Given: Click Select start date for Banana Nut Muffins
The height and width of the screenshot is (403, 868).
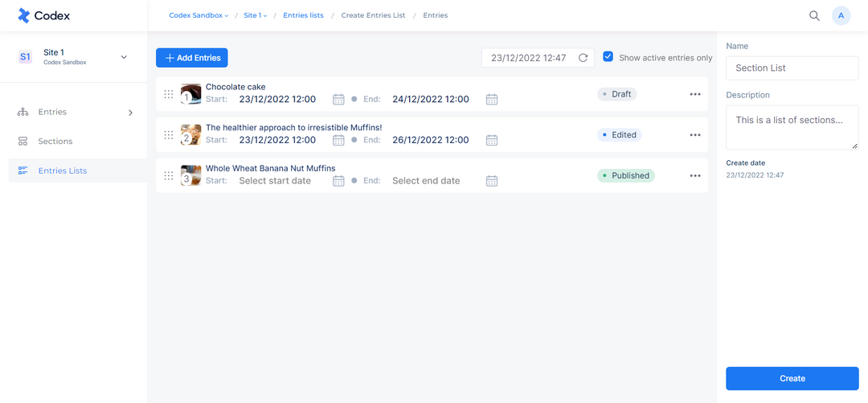Looking at the screenshot, I should pyautogui.click(x=275, y=181).
